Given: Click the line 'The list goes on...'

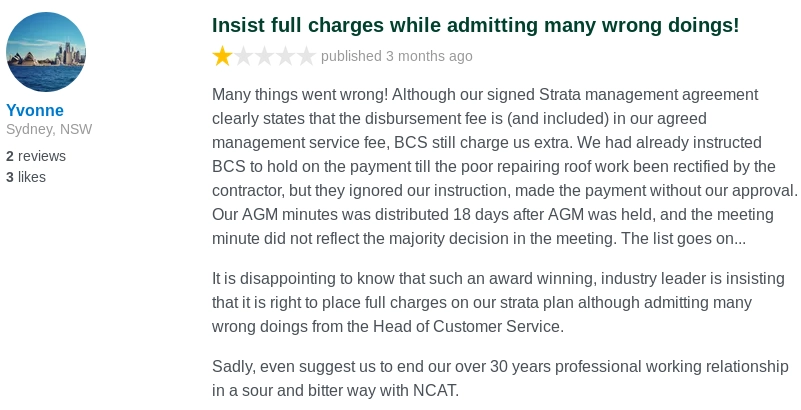Looking at the screenshot, I should tap(683, 239).
